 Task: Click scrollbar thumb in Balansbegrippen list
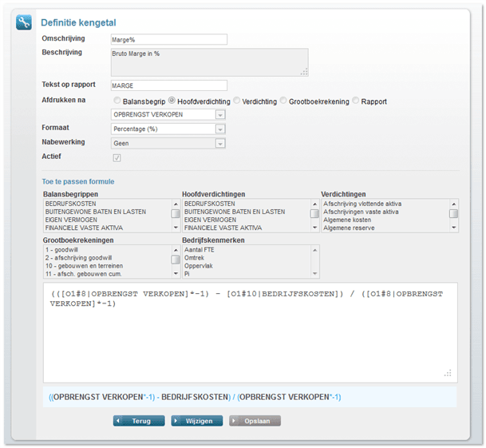pyautogui.click(x=176, y=214)
